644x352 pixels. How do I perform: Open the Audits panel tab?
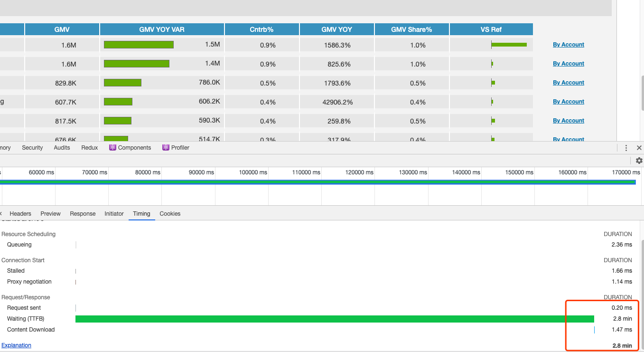62,148
